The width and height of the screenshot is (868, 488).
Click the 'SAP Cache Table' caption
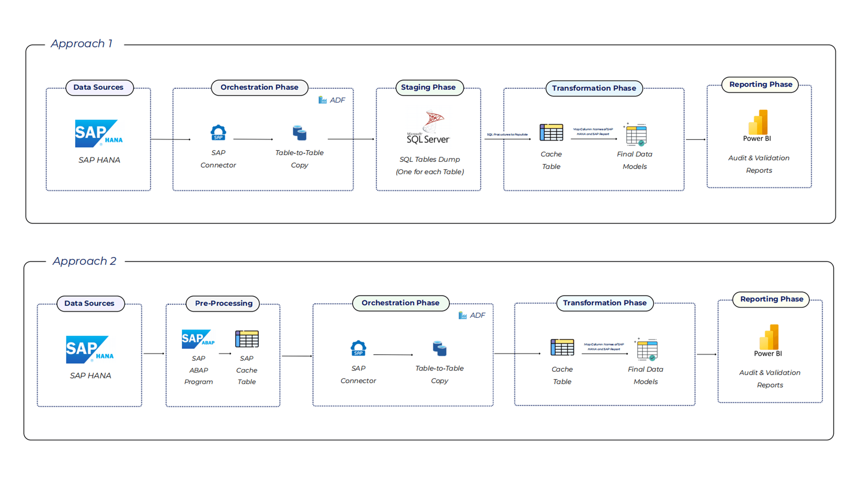[247, 370]
